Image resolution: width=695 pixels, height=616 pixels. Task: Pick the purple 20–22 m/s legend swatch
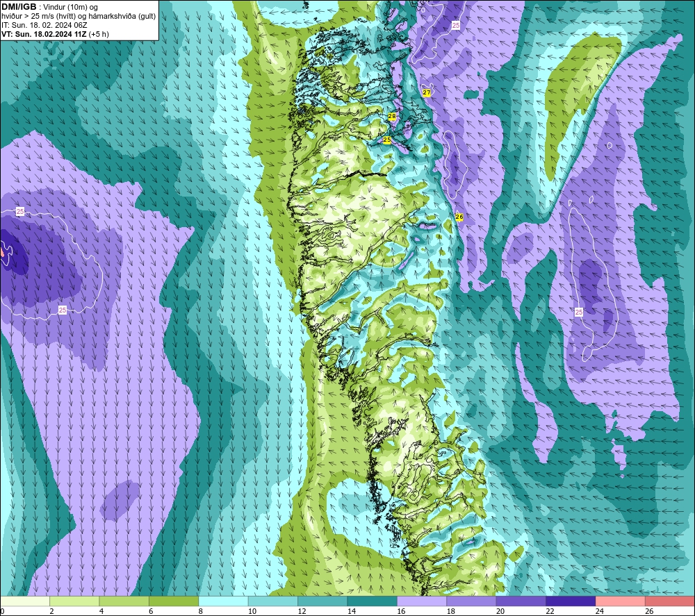[521, 601]
